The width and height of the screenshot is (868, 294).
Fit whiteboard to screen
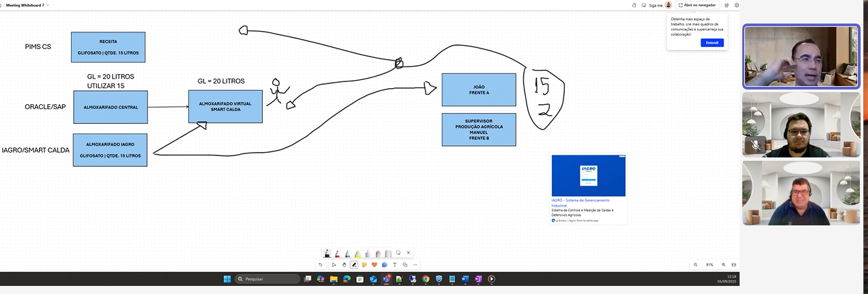pos(734,265)
